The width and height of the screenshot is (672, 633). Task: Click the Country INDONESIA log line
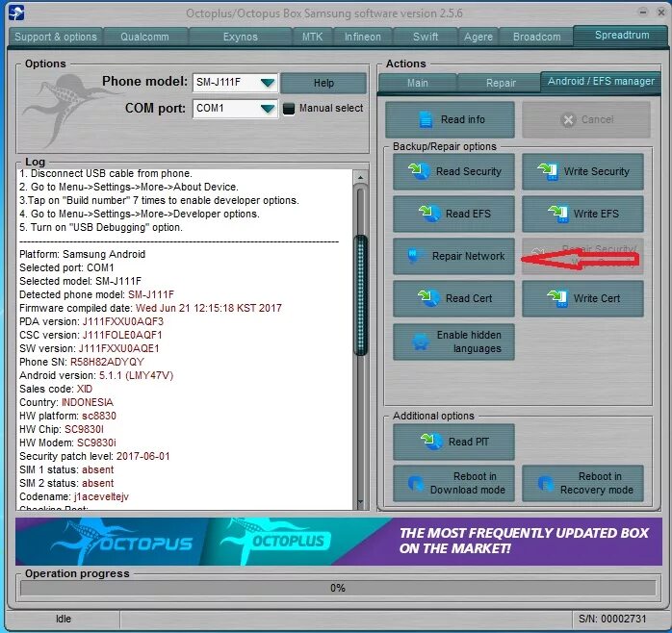click(66, 402)
